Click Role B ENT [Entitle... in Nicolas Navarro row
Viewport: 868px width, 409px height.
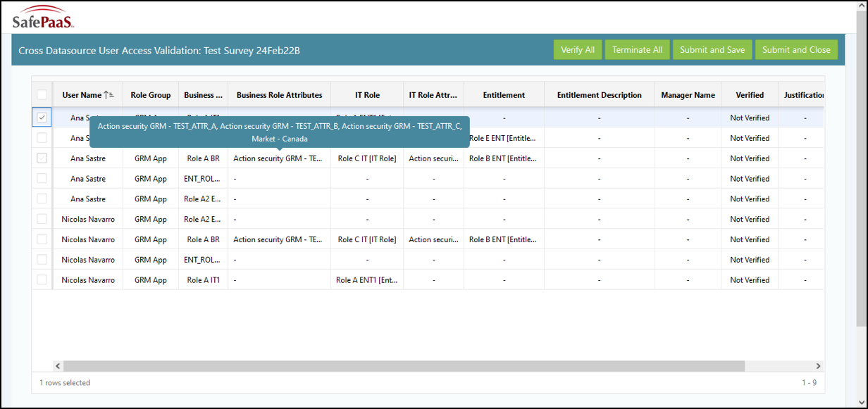(502, 240)
